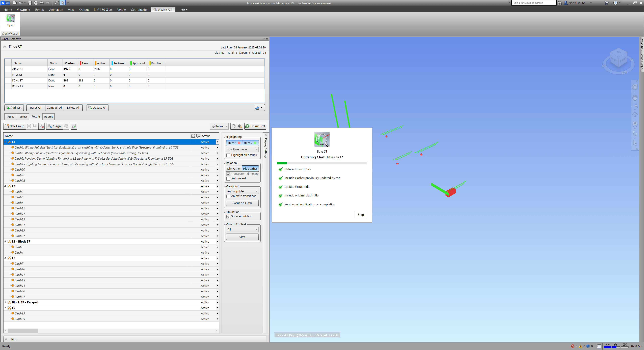Viewport: 644px width, 350px height.
Task: Stop the clash title update
Action: [361, 215]
